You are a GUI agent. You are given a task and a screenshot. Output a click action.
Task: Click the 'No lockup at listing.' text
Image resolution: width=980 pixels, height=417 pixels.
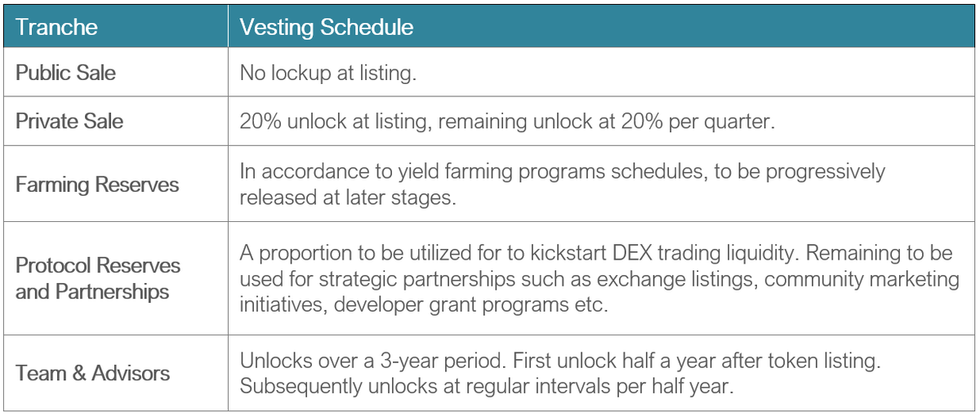(x=328, y=73)
